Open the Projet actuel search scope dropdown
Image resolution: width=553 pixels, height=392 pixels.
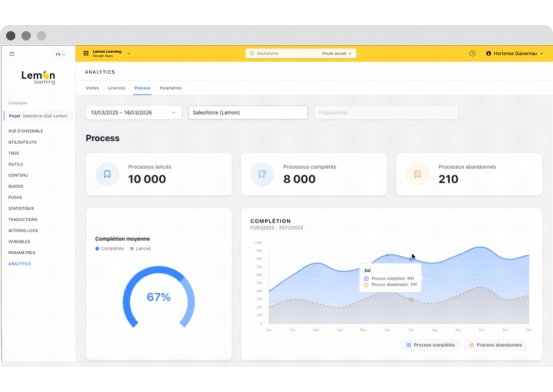(337, 53)
